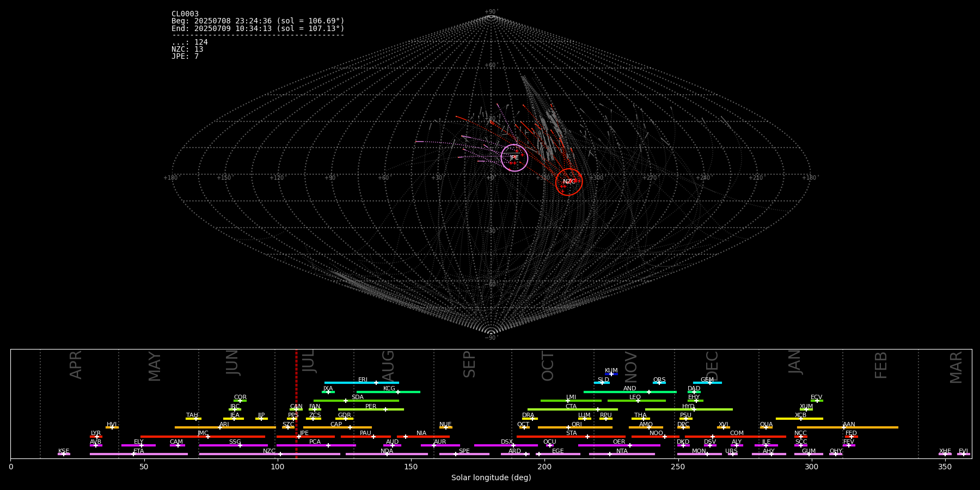Click the XCB shower label
The height and width of the screenshot is (490, 980).
pos(801,415)
